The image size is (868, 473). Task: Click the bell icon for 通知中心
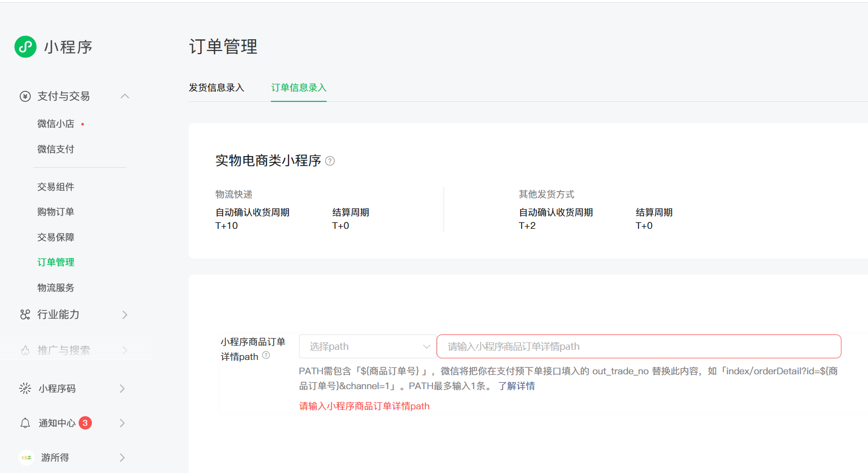tap(25, 423)
